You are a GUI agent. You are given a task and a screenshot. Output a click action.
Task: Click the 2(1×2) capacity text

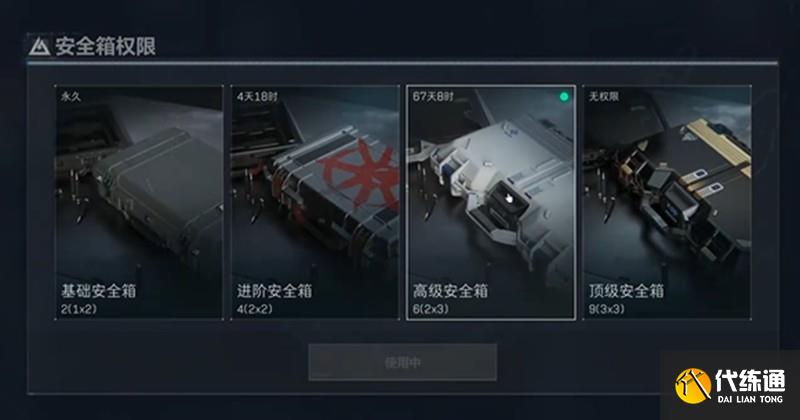(79, 309)
